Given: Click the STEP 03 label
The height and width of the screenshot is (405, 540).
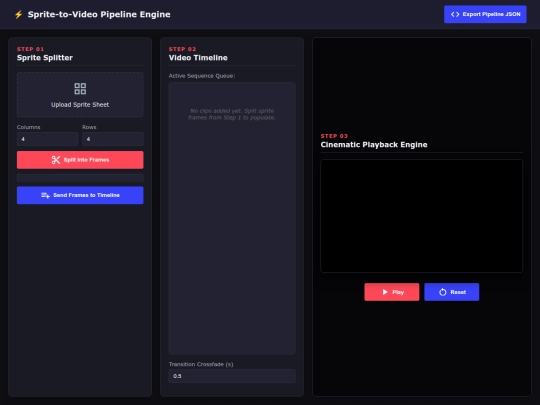Looking at the screenshot, I should pyautogui.click(x=334, y=136).
